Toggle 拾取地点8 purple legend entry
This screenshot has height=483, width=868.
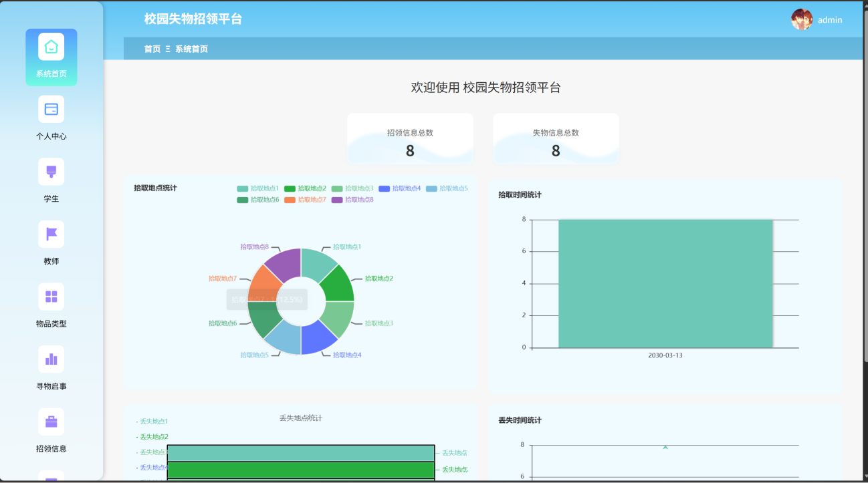(352, 200)
